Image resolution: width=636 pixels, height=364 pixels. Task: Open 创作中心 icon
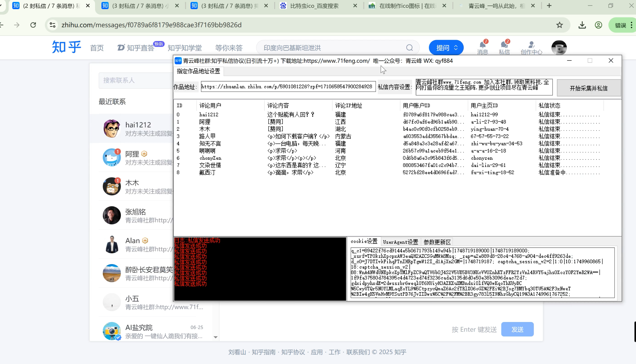tap(531, 48)
